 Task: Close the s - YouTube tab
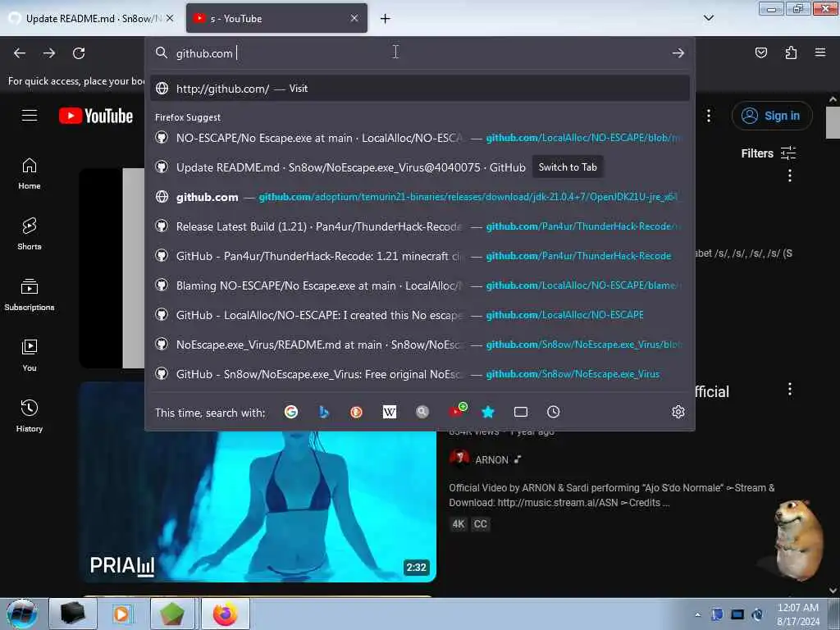(354, 18)
